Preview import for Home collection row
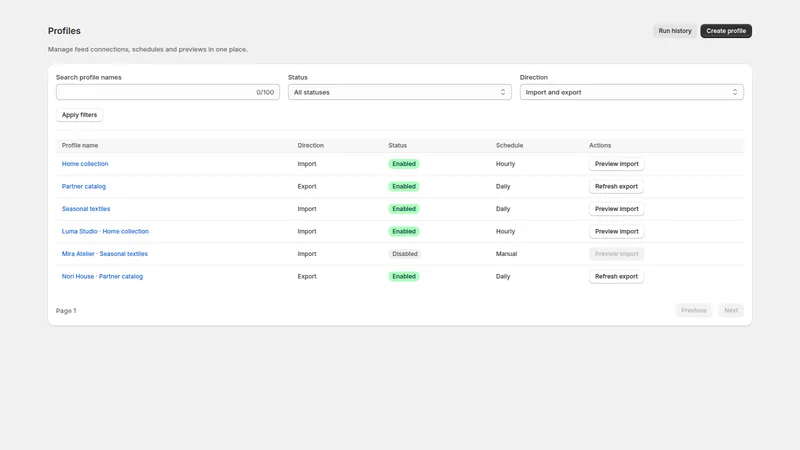Image resolution: width=800 pixels, height=450 pixels. pos(616,164)
